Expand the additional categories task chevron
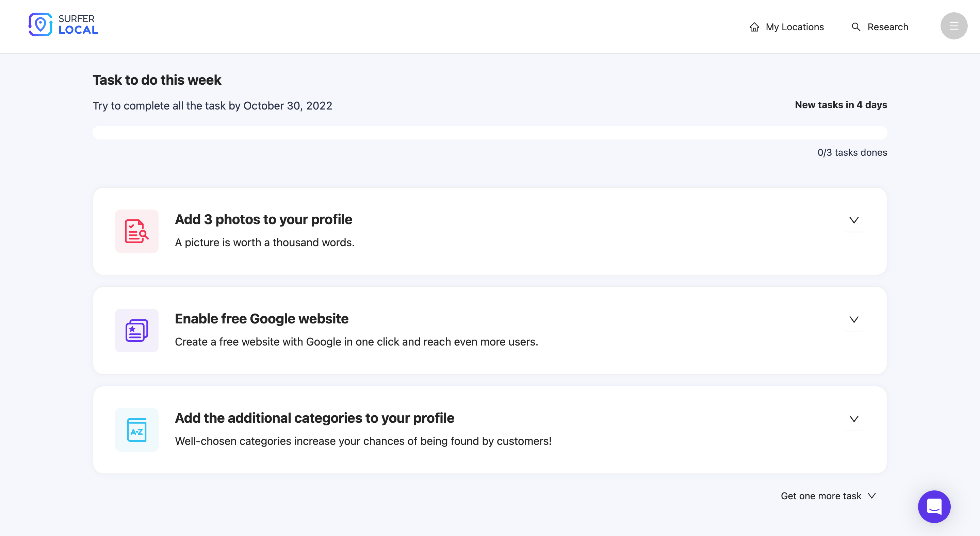The image size is (980, 536). [854, 419]
